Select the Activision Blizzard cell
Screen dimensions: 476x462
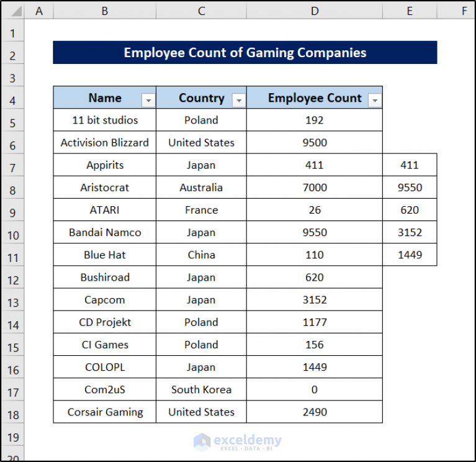coord(105,142)
